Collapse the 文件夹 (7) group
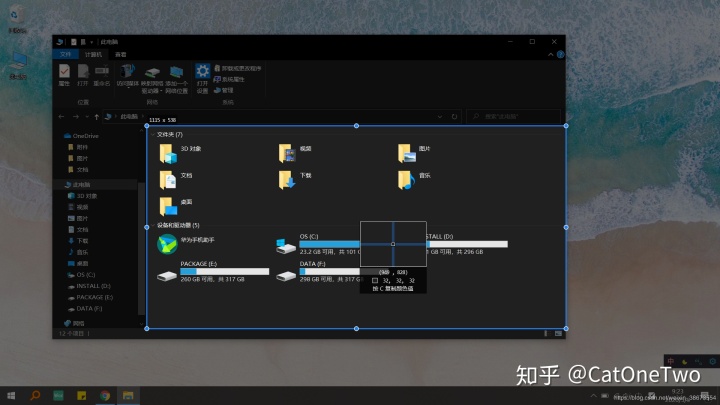720x405 pixels. click(x=153, y=135)
